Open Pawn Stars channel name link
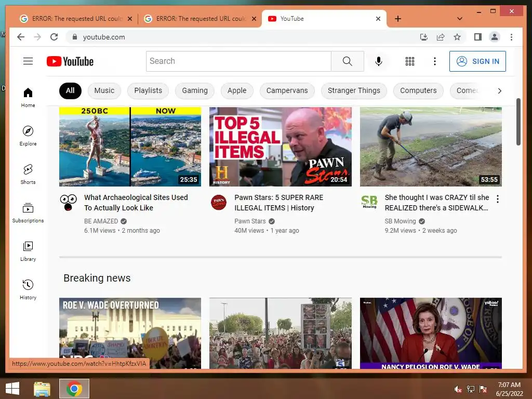 point(250,221)
